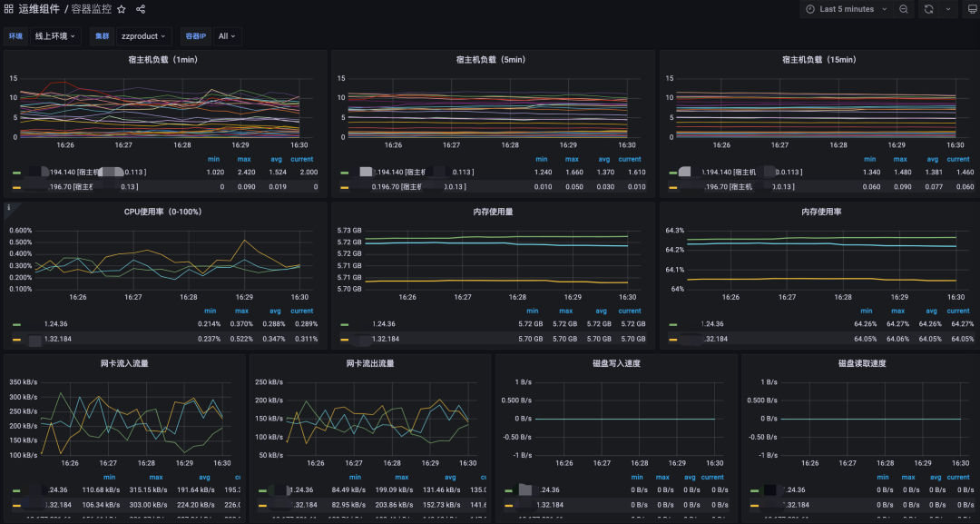Open the 运维组件 folder breadcrumb
The width and height of the screenshot is (980, 524).
(39, 9)
